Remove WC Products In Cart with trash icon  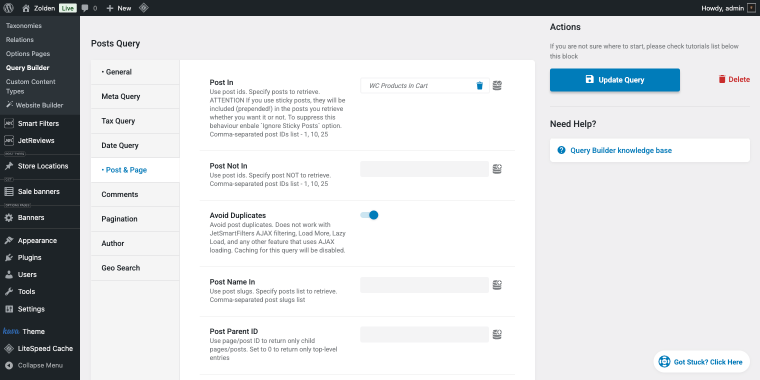(479, 86)
